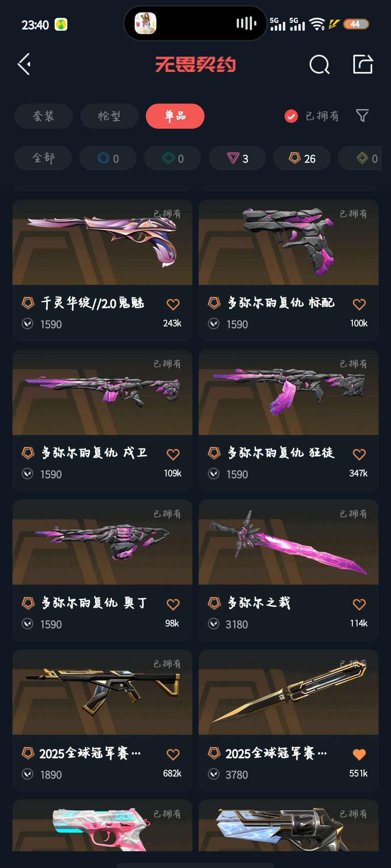Favorite 多弥尔之裁 with heart icon
This screenshot has height=868, width=391.
pyautogui.click(x=359, y=604)
